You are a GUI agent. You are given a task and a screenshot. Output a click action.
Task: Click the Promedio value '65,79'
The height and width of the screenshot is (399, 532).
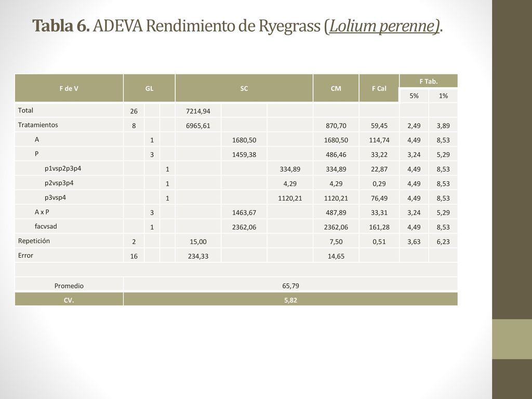point(291,286)
